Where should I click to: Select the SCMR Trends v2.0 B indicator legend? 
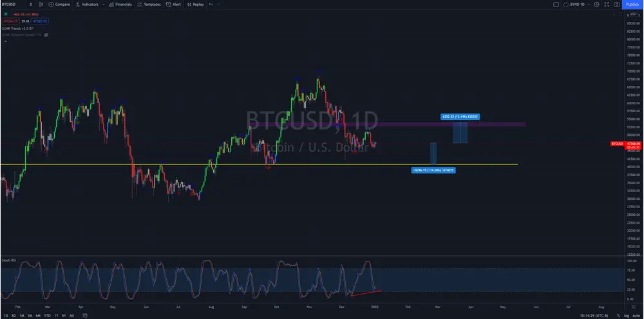[17, 28]
